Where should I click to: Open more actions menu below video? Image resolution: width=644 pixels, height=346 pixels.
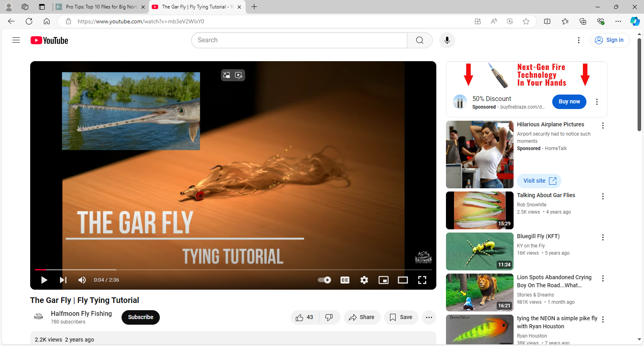tap(429, 317)
